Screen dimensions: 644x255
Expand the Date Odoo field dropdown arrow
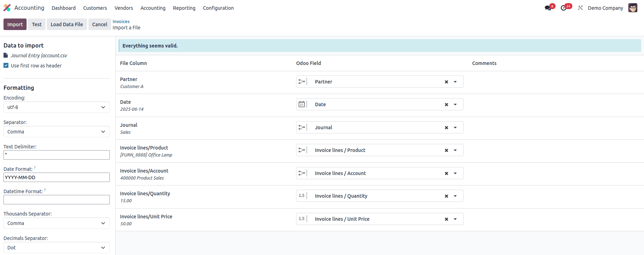455,104
